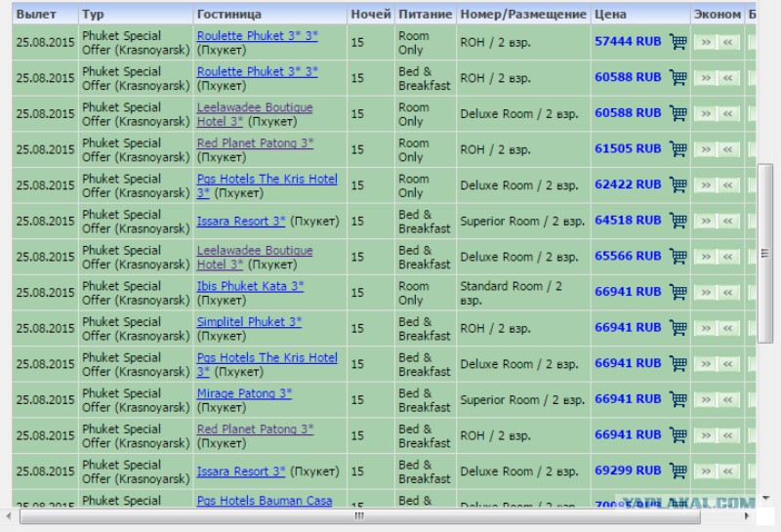Click the Эконом column header
This screenshot has width=781, height=532.
click(718, 15)
